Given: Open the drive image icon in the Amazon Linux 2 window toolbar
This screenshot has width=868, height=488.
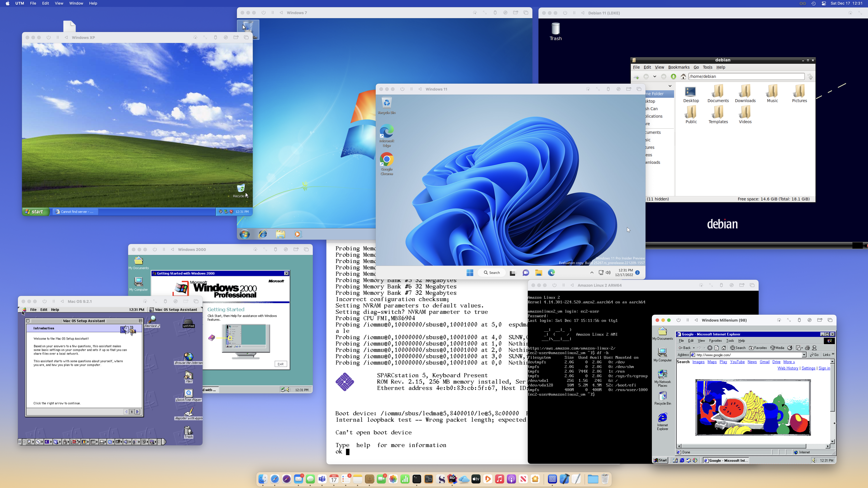Looking at the screenshot, I should pos(732,285).
